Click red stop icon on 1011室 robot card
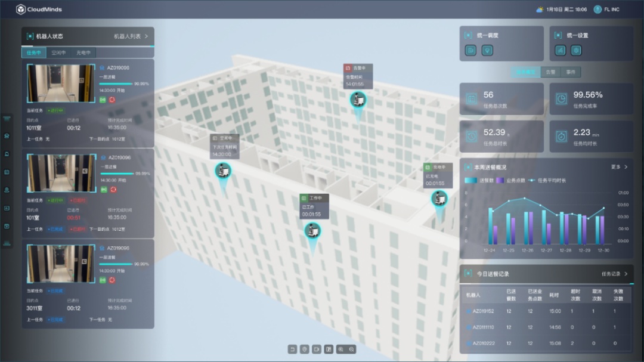 112,100
